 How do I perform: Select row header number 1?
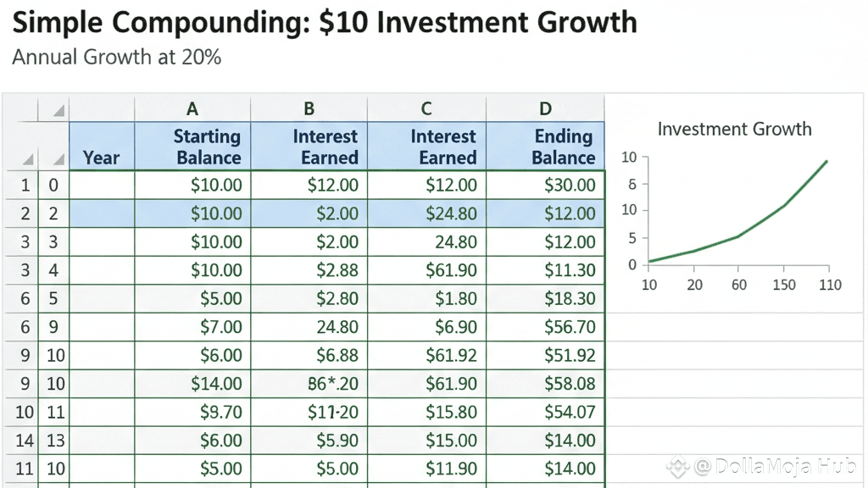pos(25,185)
